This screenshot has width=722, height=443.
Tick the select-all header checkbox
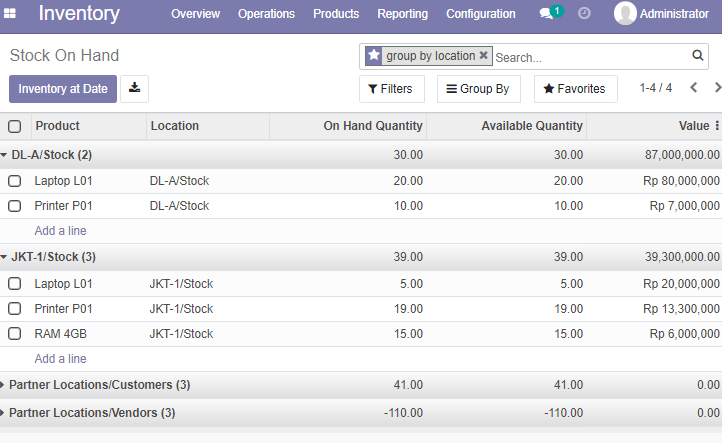pos(15,126)
